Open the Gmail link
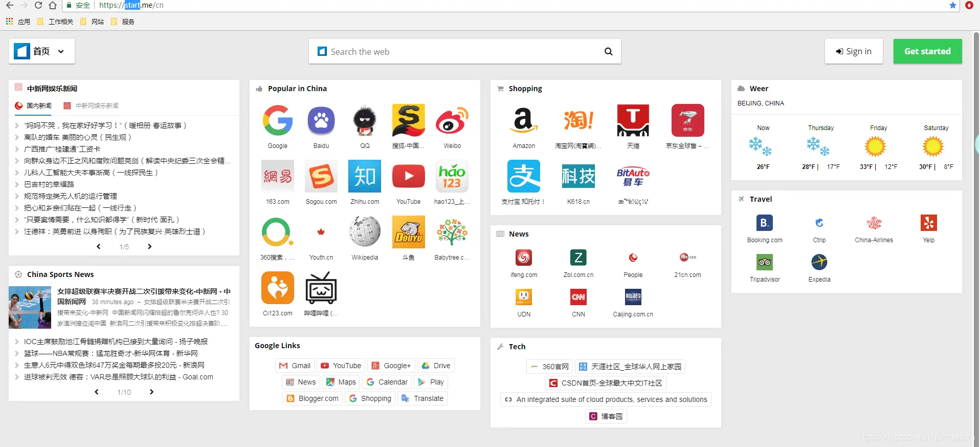Image resolution: width=980 pixels, height=447 pixels. tap(295, 366)
